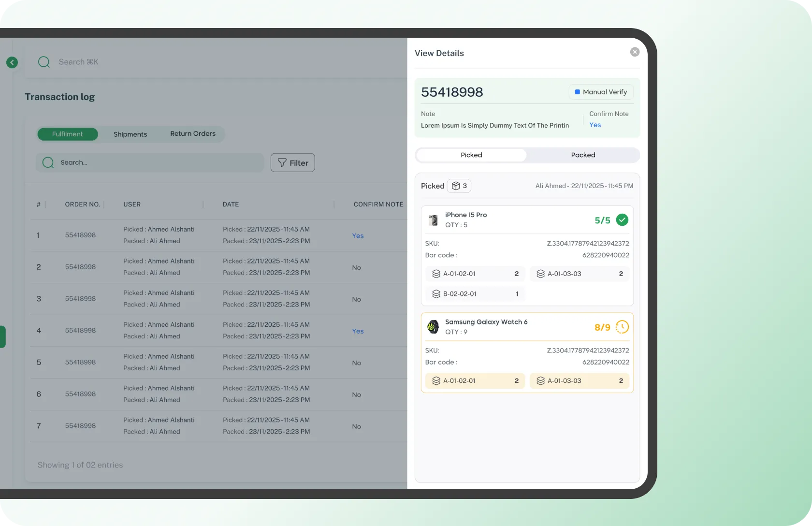This screenshot has height=526, width=812.
Task: Click the transaction log Search field
Action: 150,163
